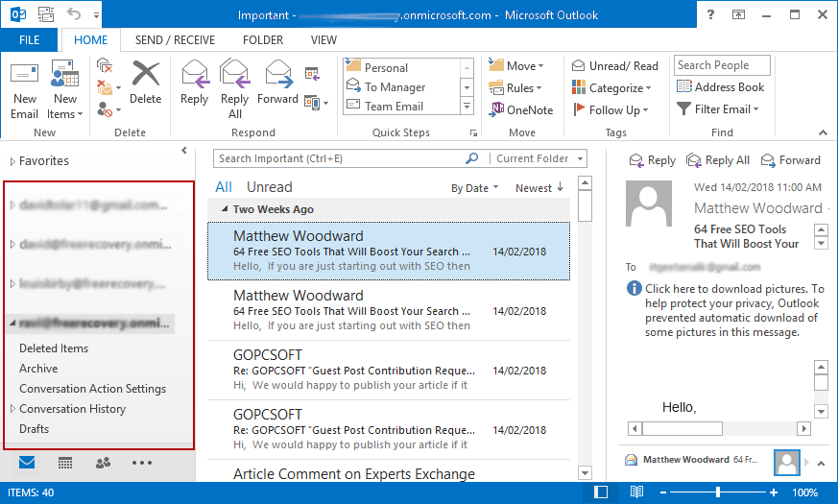
Task: Click the zoom in plus button
Action: [773, 492]
